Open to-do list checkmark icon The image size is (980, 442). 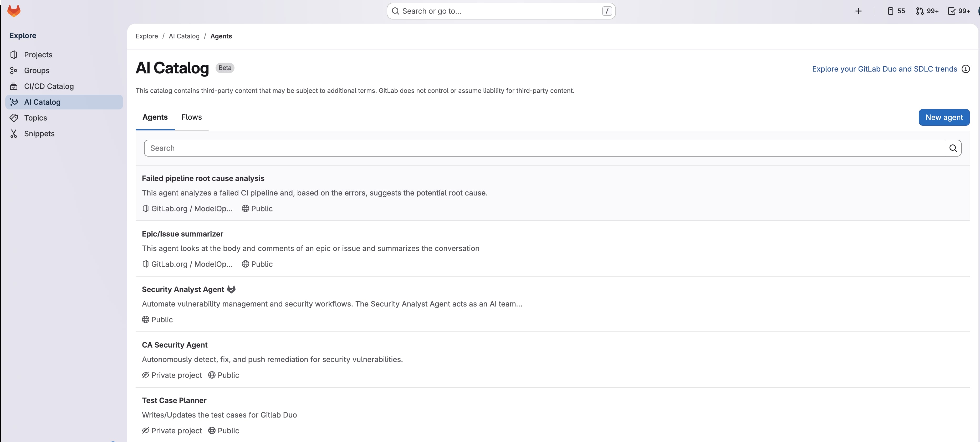(x=959, y=11)
